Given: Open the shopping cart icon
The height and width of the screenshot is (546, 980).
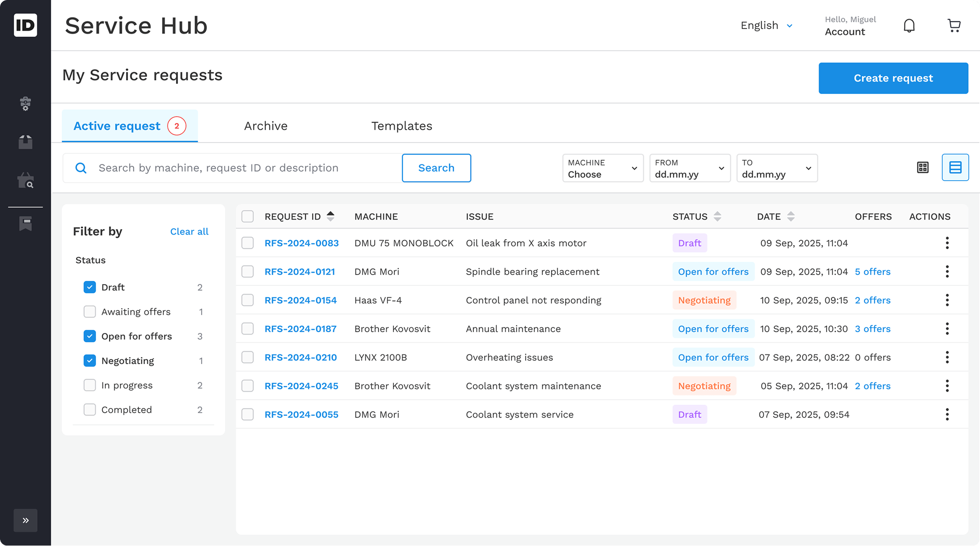Looking at the screenshot, I should tap(954, 26).
